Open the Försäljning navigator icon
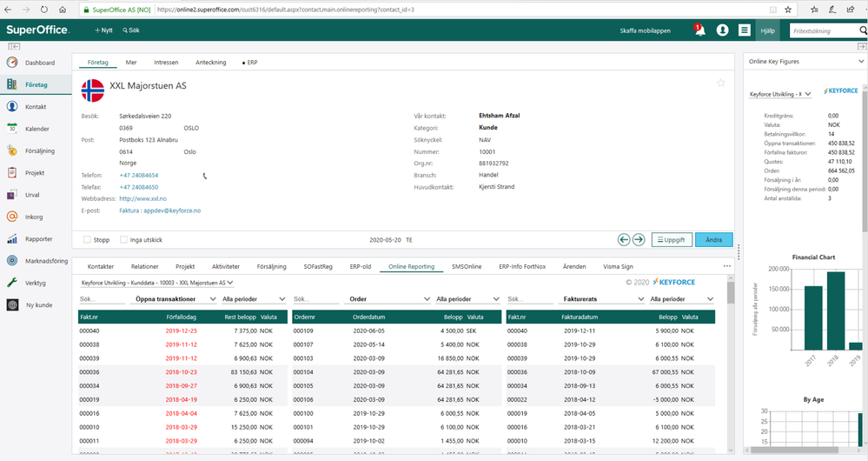 tap(12, 150)
